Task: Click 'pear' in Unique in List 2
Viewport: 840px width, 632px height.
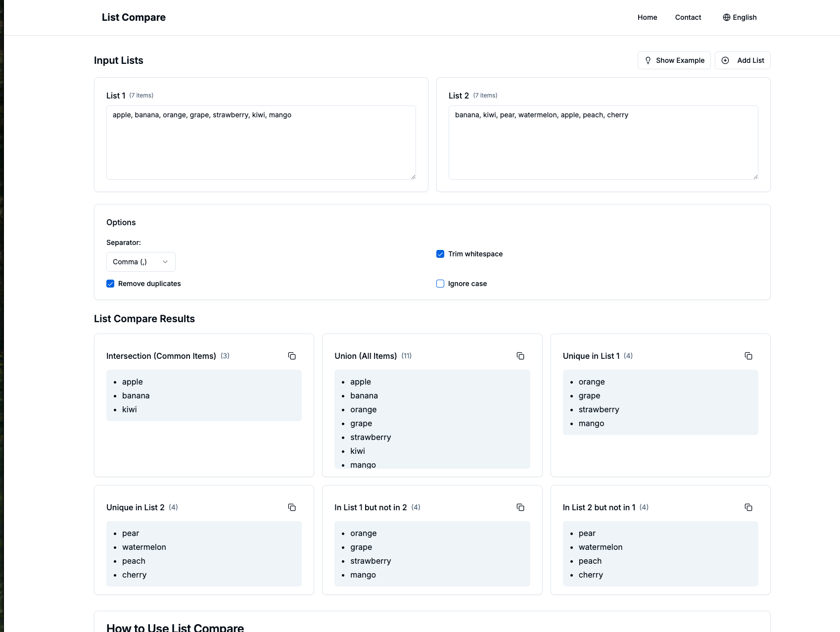Action: [131, 533]
